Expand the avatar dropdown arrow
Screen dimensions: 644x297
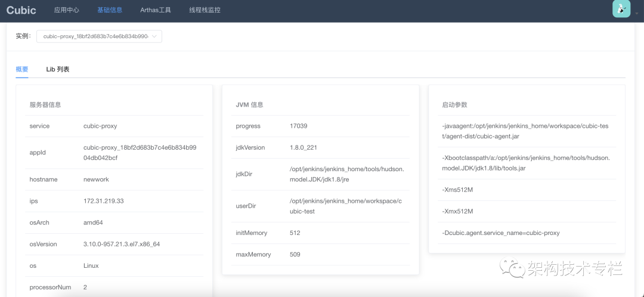coord(637,13)
